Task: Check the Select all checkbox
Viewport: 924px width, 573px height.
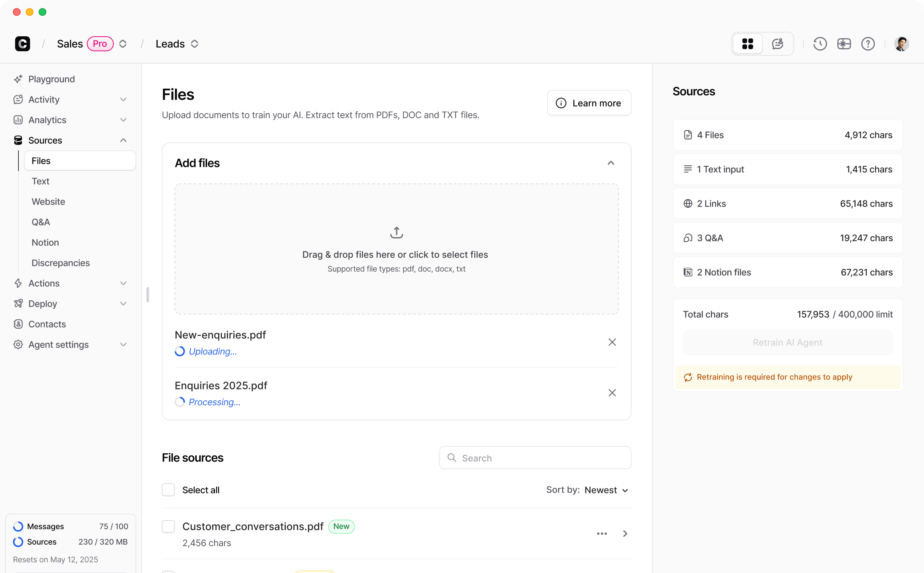Action: (168, 490)
